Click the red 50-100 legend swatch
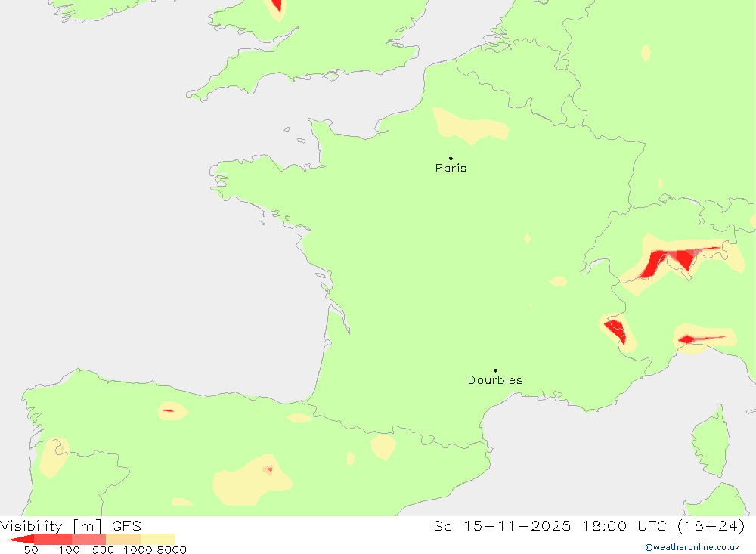756x554 pixels. 53,539
